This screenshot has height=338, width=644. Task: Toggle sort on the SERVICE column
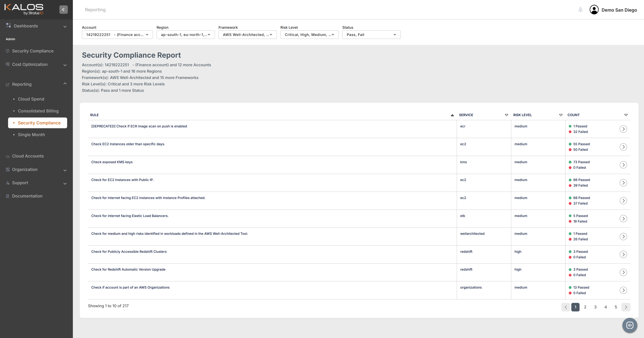[506, 115]
